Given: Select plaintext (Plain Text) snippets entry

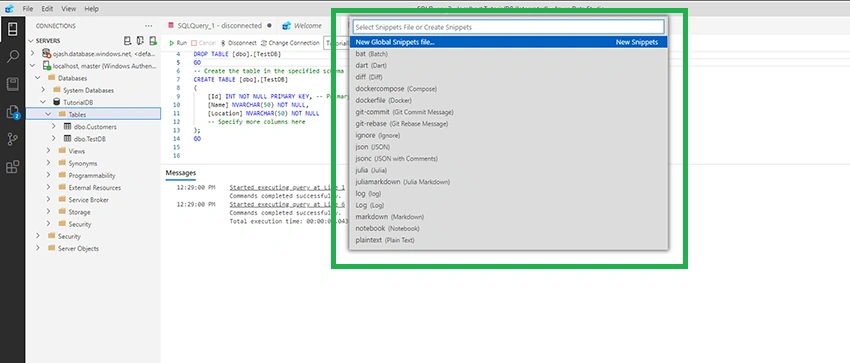Looking at the screenshot, I should tap(508, 240).
